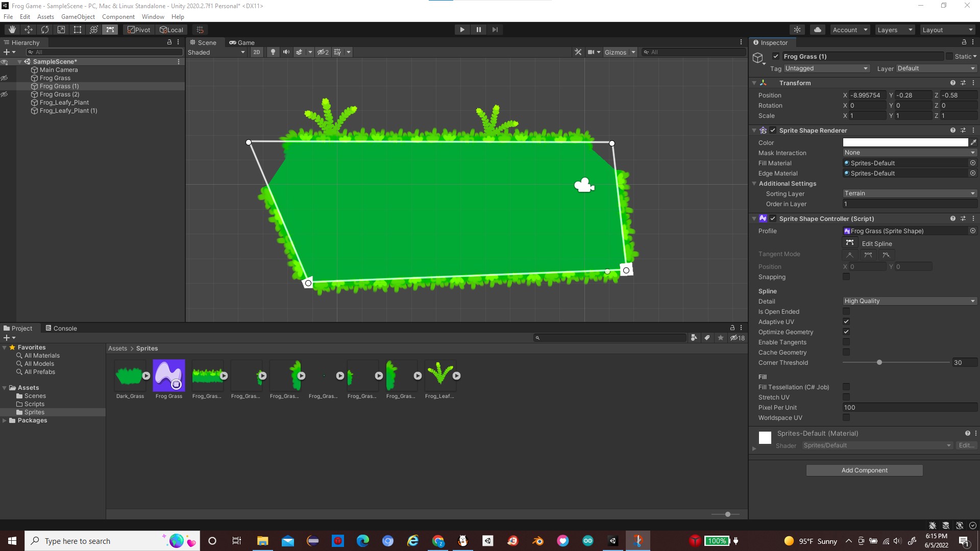Click the Edit Spline button icon
Viewport: 980px width, 551px height.
850,243
